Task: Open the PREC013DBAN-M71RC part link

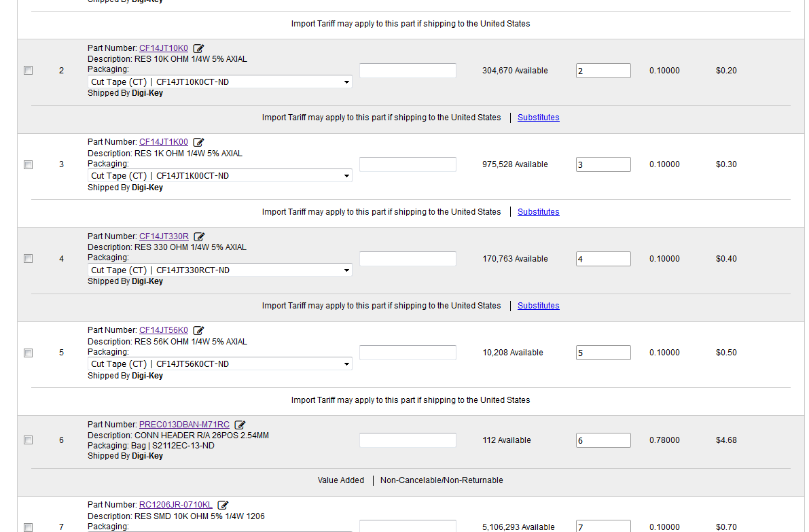Action: pyautogui.click(x=184, y=425)
